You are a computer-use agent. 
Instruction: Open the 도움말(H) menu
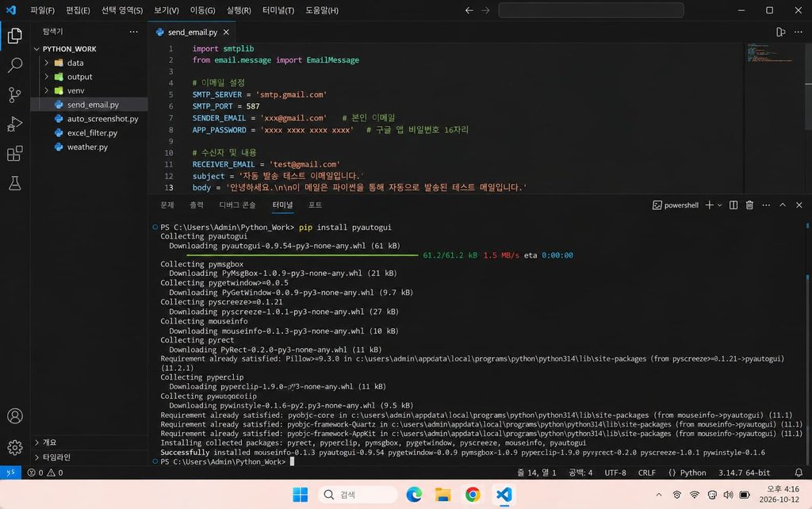[322, 10]
